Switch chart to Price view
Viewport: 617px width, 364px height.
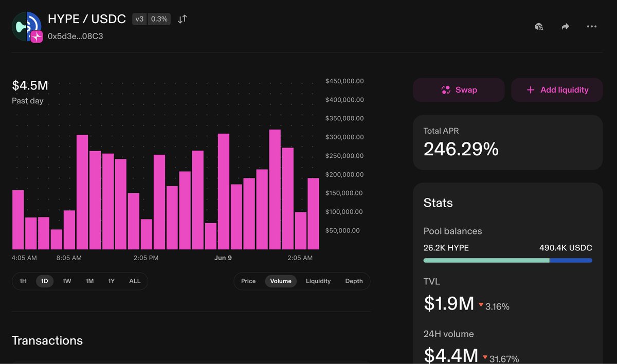[x=248, y=281]
